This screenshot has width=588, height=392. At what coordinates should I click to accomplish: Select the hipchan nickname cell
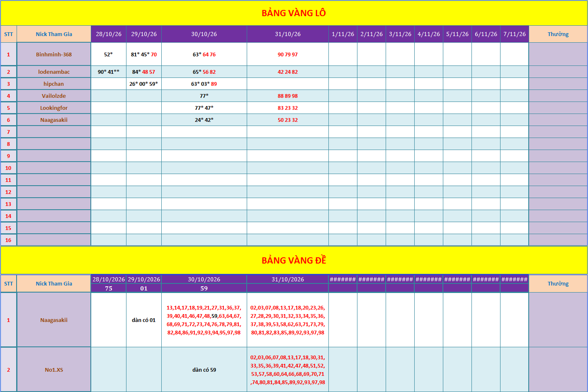54,84
